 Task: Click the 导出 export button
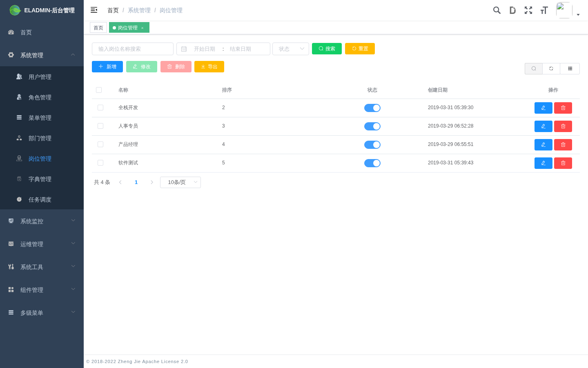209,67
